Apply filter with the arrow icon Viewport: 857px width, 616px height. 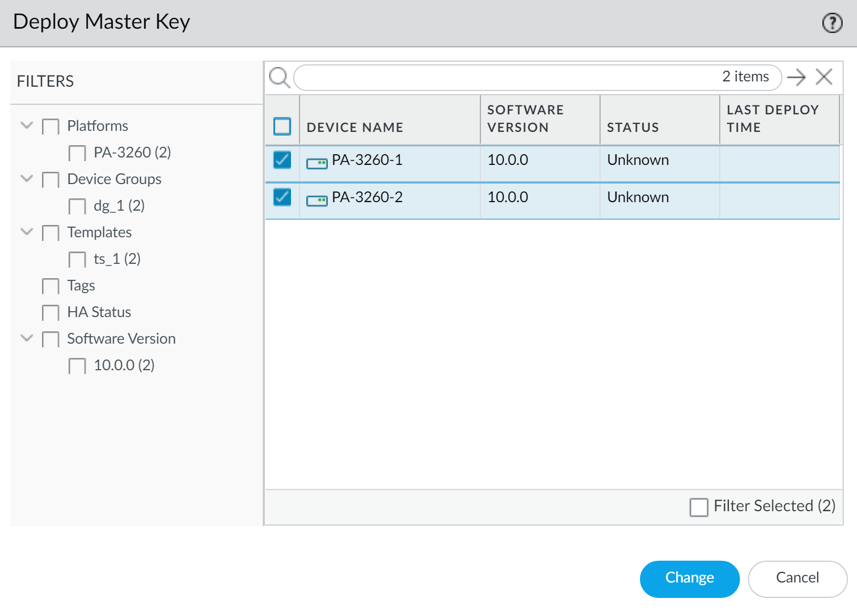(x=796, y=77)
